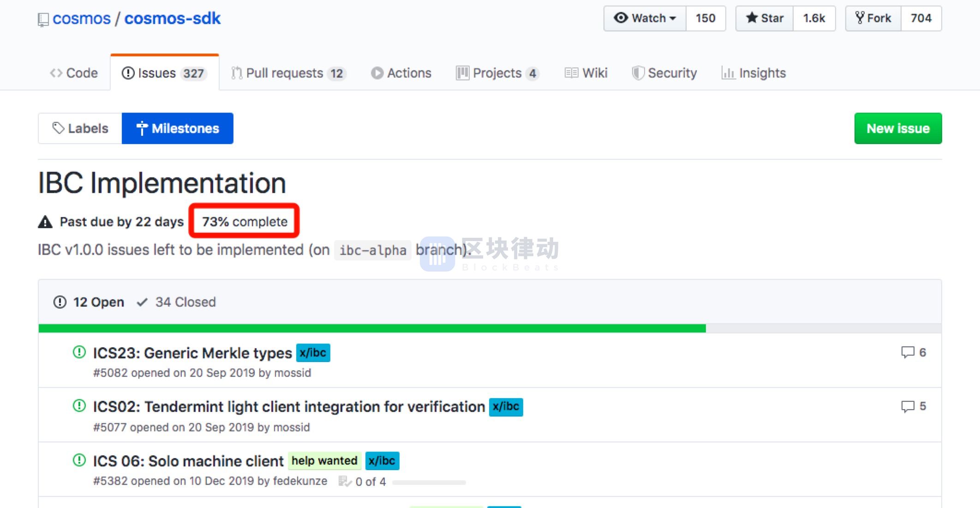Open the cosmos-sdk repository link

(x=173, y=18)
